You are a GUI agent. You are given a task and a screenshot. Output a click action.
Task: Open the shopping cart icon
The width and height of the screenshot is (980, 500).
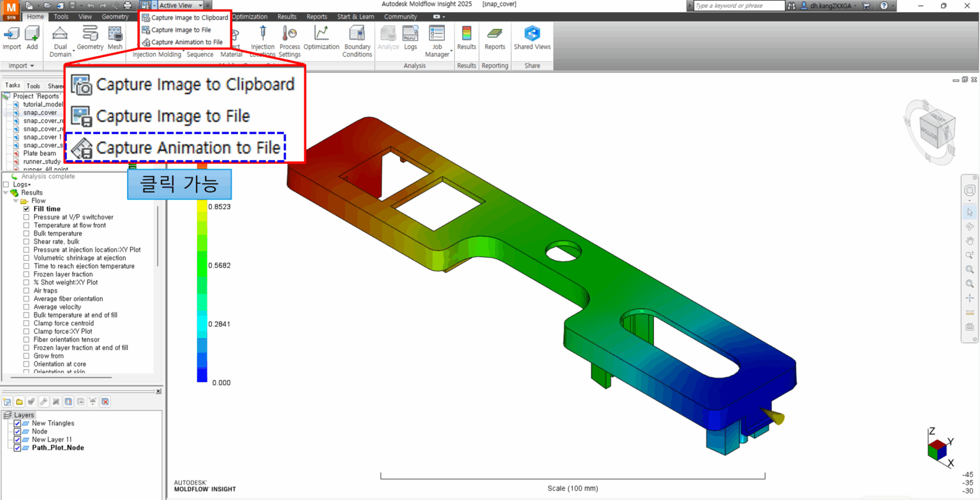click(866, 6)
